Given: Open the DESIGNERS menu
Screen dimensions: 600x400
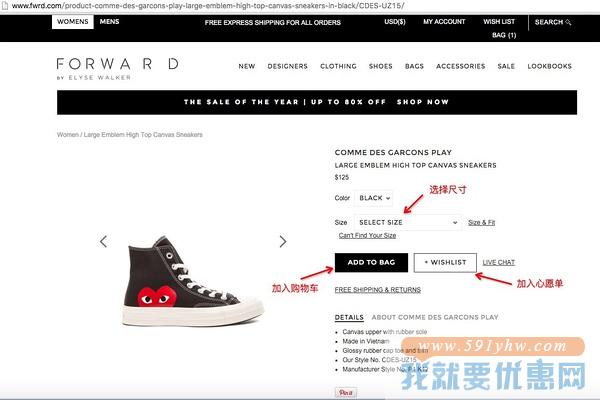Looking at the screenshot, I should [x=287, y=66].
